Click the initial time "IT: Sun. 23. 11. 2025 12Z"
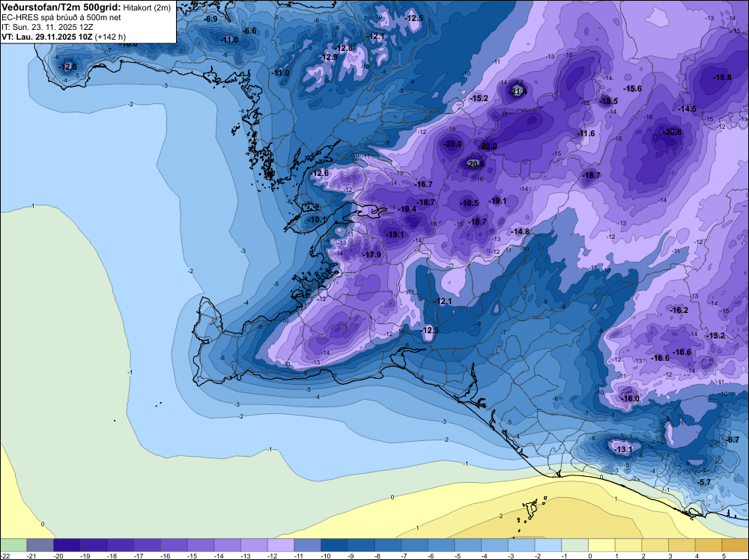Viewport: 749px width, 560px height. click(47, 27)
